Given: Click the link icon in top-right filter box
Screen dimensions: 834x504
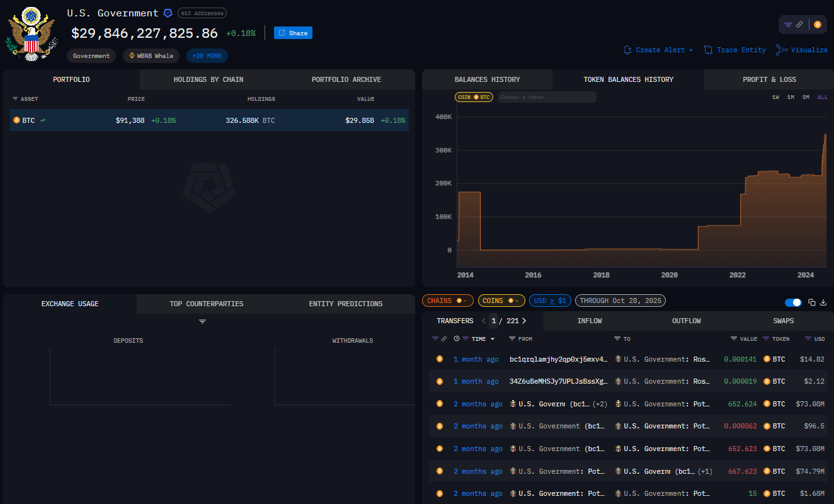Looking at the screenshot, I should (799, 25).
